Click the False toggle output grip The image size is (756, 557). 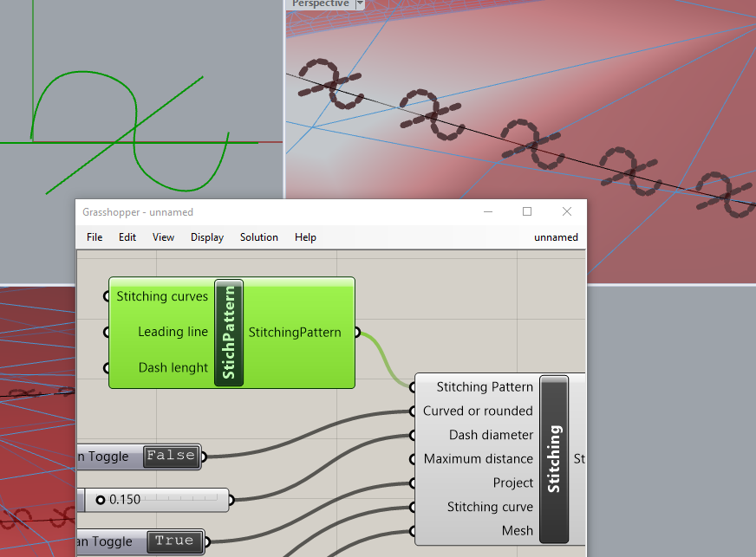(x=204, y=457)
